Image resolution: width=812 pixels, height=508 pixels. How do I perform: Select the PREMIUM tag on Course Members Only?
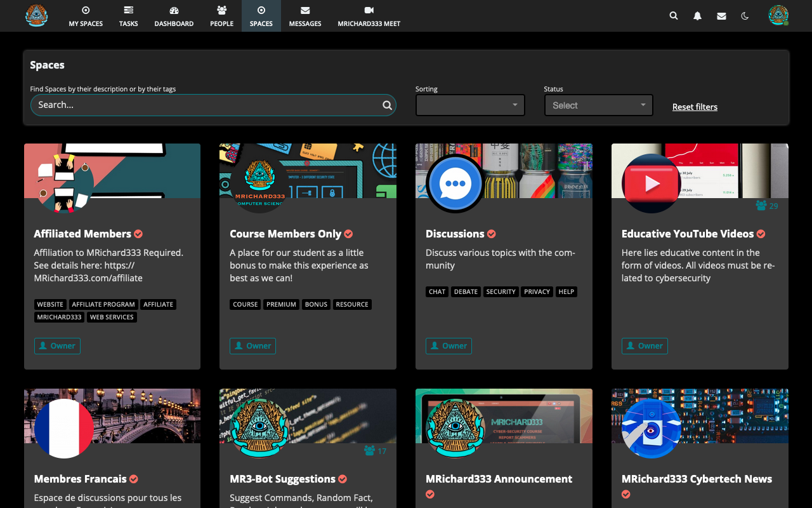(281, 304)
